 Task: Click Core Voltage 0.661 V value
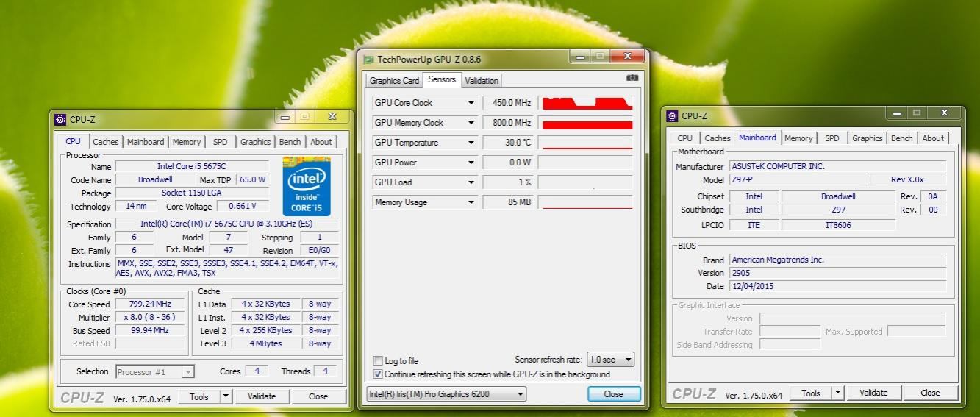point(243,207)
